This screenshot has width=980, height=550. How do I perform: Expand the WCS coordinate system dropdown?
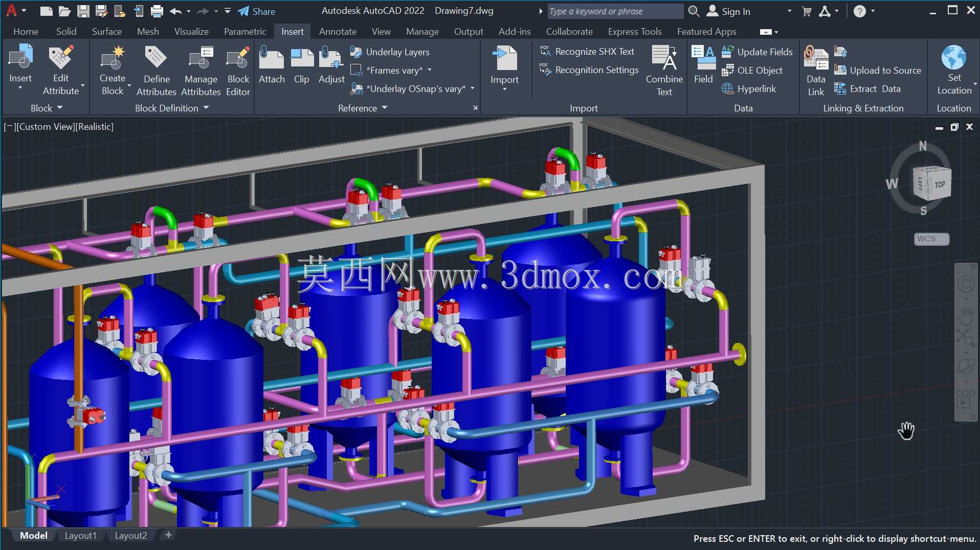pyautogui.click(x=931, y=239)
